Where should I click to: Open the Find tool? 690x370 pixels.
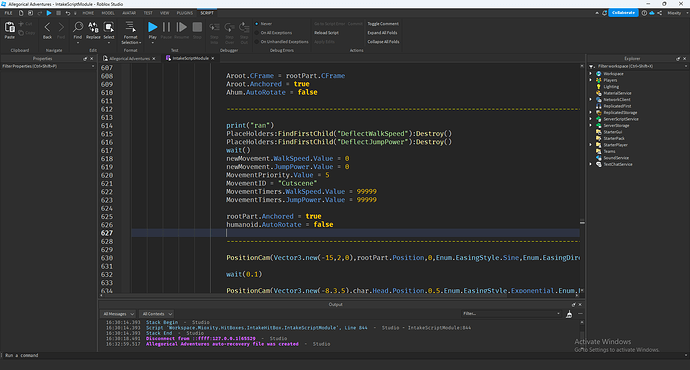point(78,30)
